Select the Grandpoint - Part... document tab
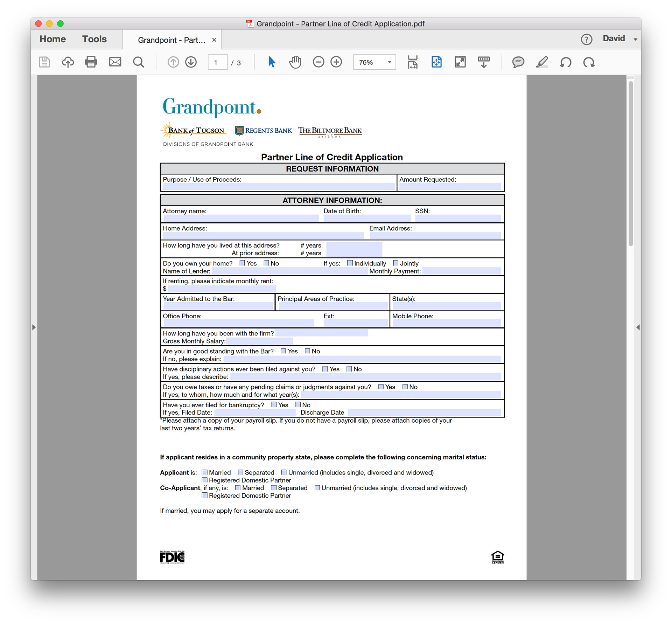This screenshot has width=672, height=624. coord(171,40)
